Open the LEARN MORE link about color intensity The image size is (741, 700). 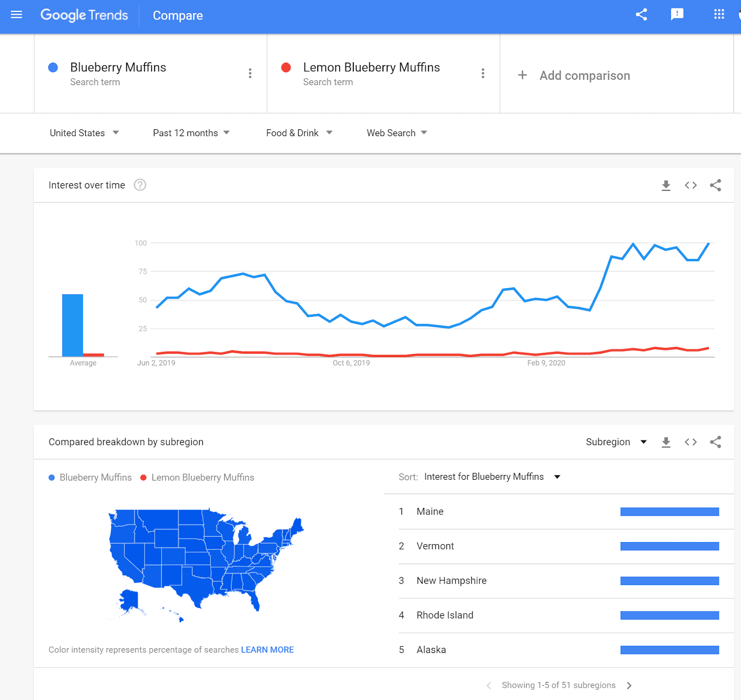pos(267,650)
